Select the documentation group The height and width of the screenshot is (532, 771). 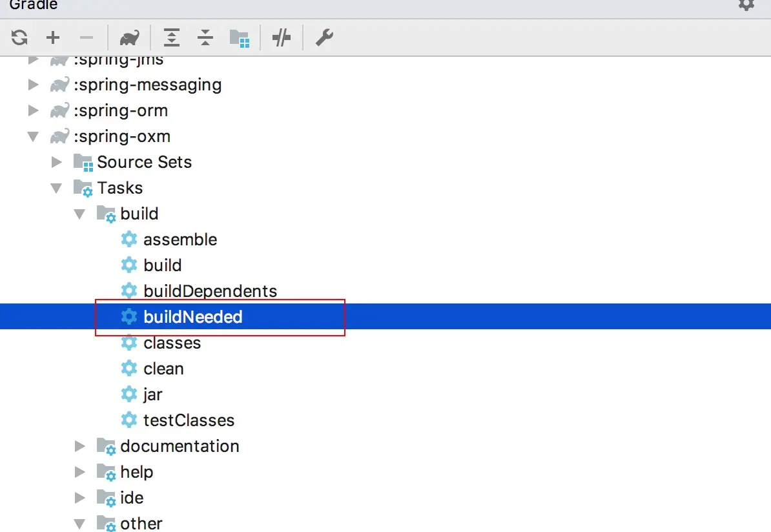385,446
